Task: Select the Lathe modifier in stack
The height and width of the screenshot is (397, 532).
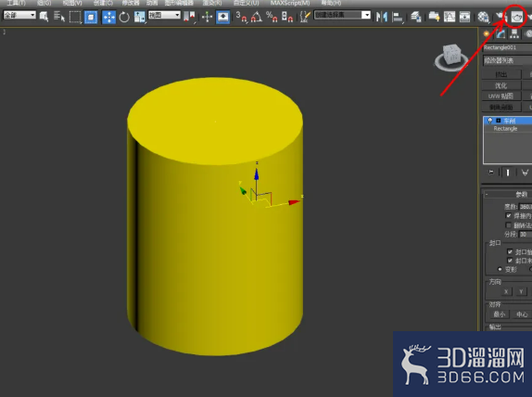Action: click(x=509, y=121)
